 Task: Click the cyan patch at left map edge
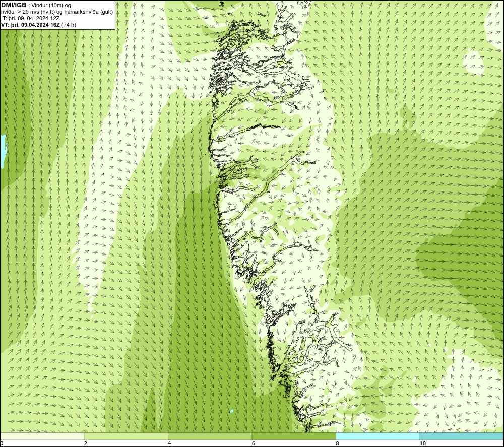[3, 151]
